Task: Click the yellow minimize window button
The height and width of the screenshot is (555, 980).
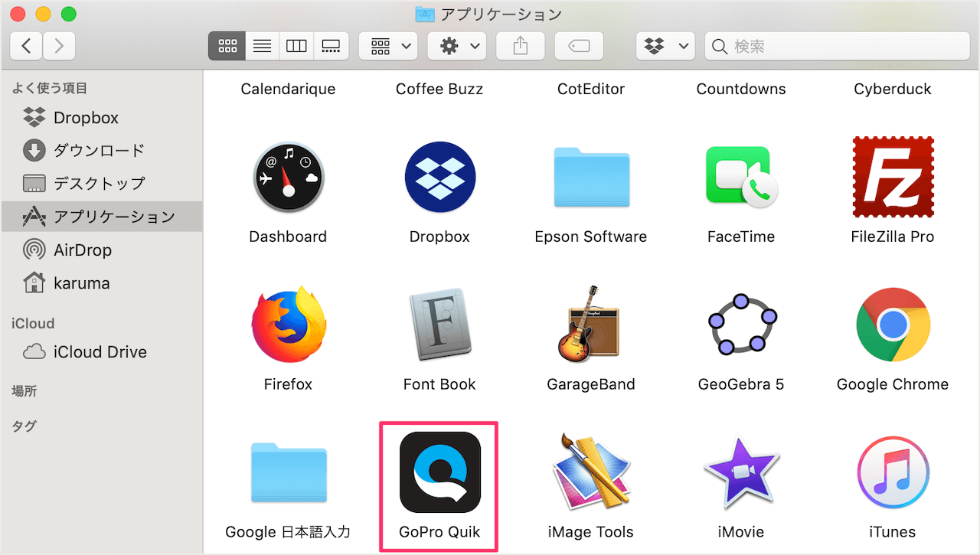Action: [43, 14]
